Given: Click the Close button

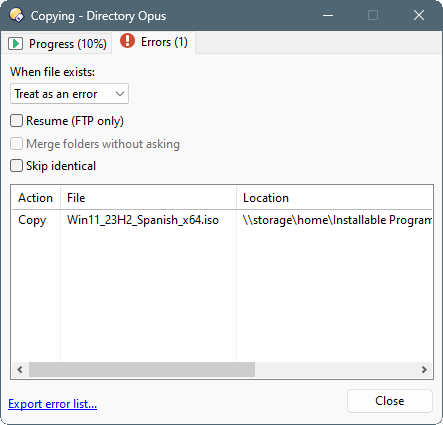Looking at the screenshot, I should click(390, 401).
